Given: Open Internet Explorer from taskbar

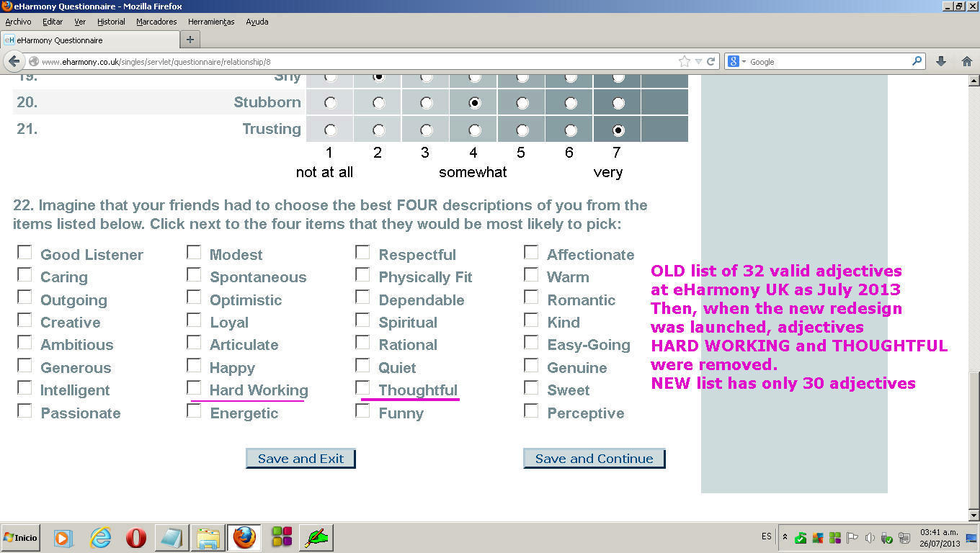Looking at the screenshot, I should [100, 538].
